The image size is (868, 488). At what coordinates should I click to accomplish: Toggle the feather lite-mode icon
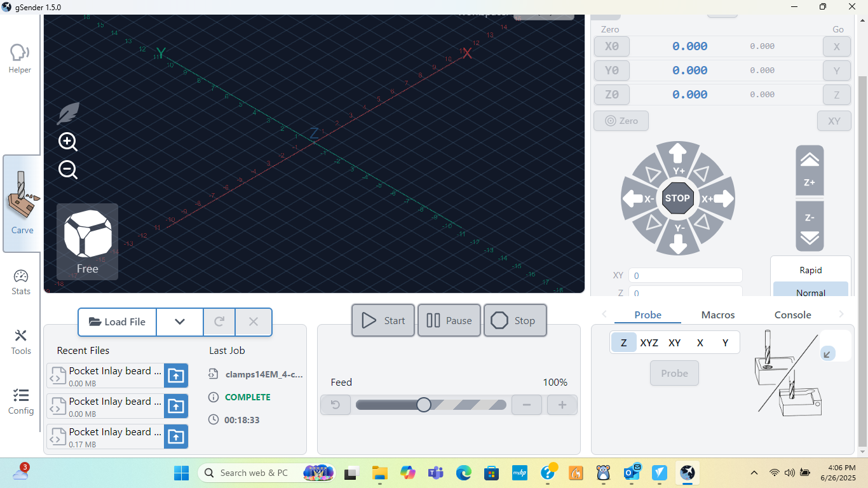[x=67, y=112]
